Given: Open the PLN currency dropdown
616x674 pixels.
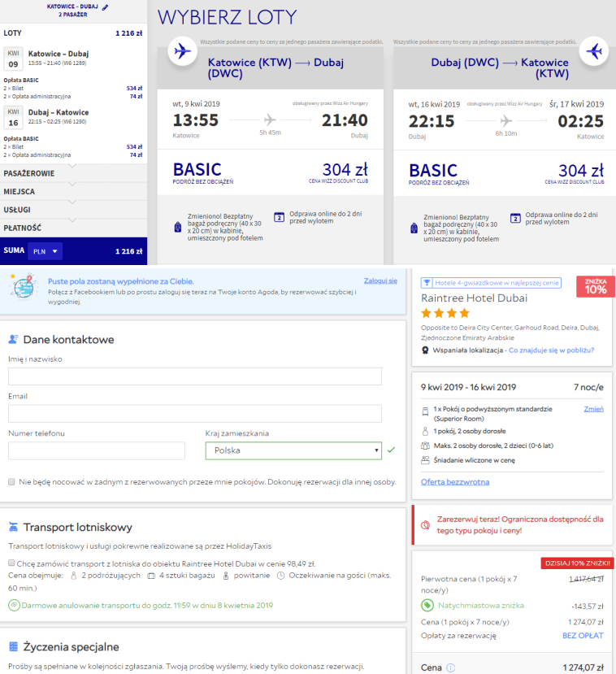Looking at the screenshot, I should coord(46,251).
